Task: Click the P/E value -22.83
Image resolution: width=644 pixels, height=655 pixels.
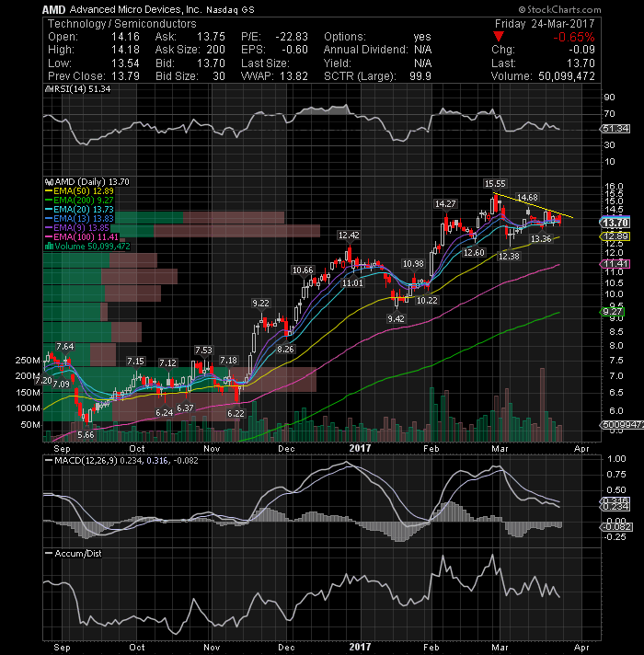Action: (x=292, y=37)
